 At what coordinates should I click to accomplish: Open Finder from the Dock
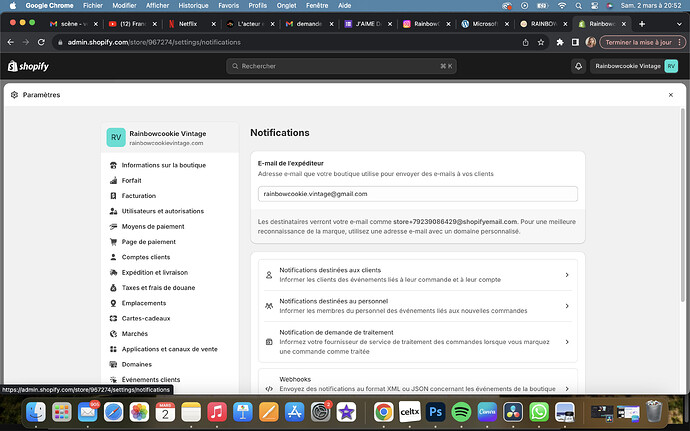click(x=36, y=412)
